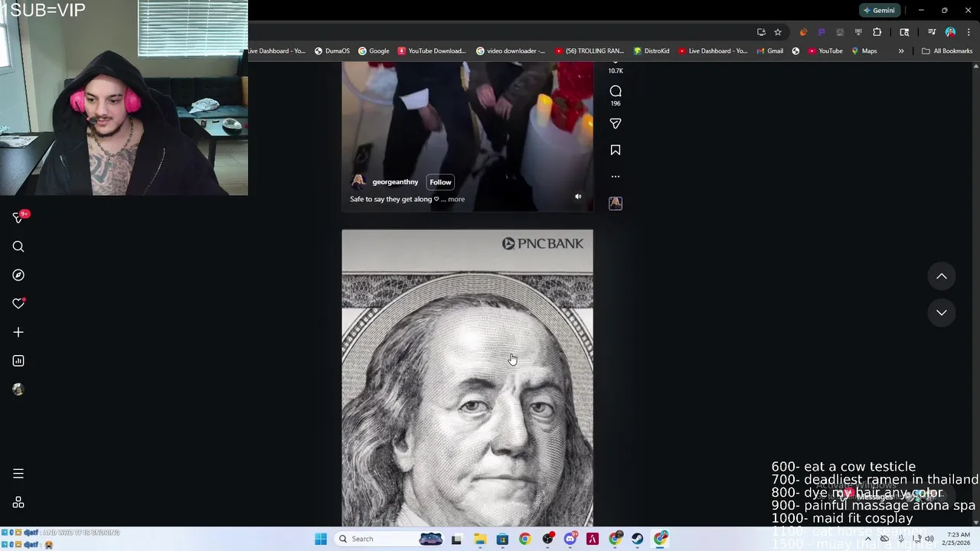The width and height of the screenshot is (980, 551).
Task: Open the inbox icon with 9+ badge
Action: (x=18, y=218)
